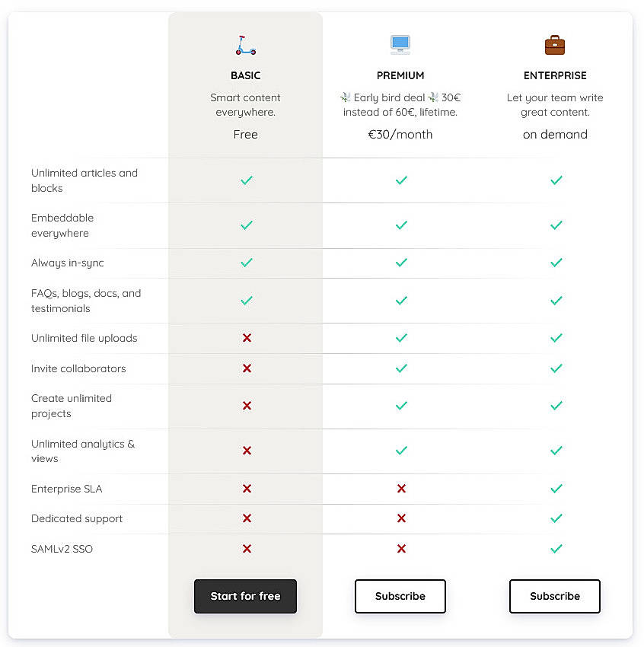
Task: Click the green checkmark for Unlimited articles in BASIC
Action: (245, 180)
